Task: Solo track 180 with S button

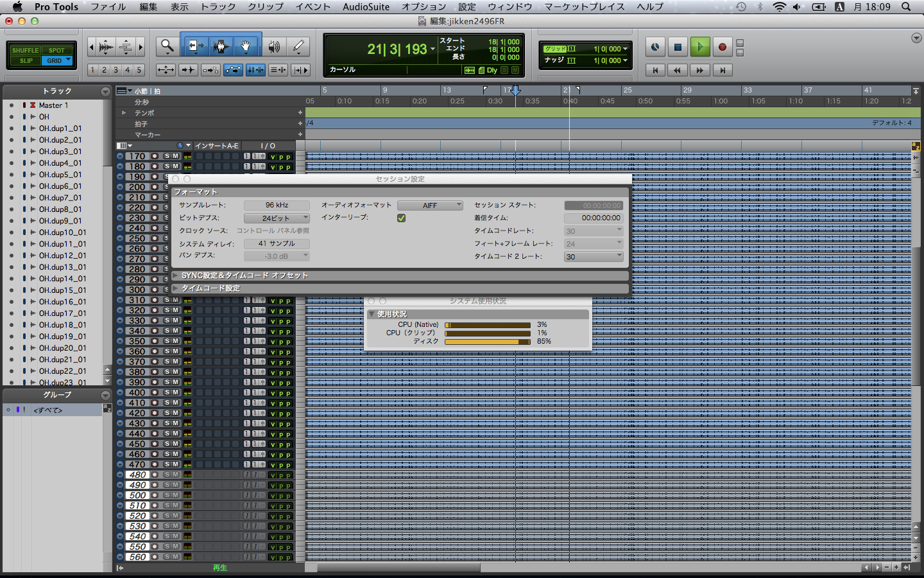Action: [x=167, y=166]
